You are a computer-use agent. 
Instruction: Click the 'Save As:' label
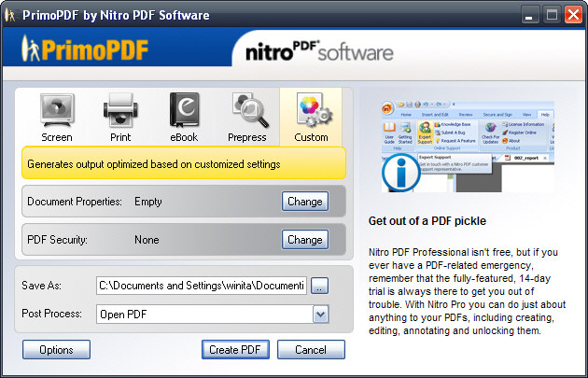(42, 286)
